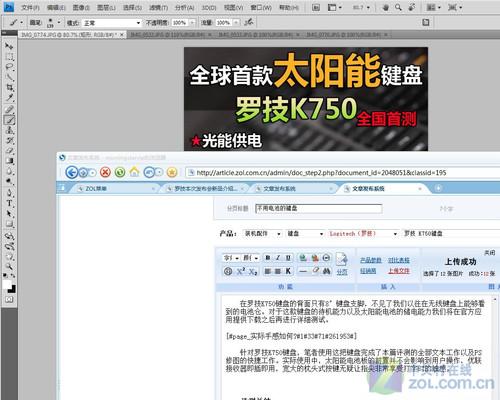Toggle bold formatting in article editor
The height and width of the screenshot is (400, 500).
(x=268, y=258)
